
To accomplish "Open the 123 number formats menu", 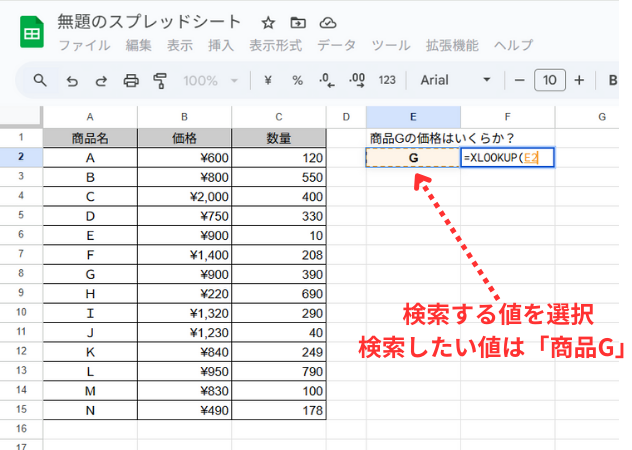I will [387, 80].
